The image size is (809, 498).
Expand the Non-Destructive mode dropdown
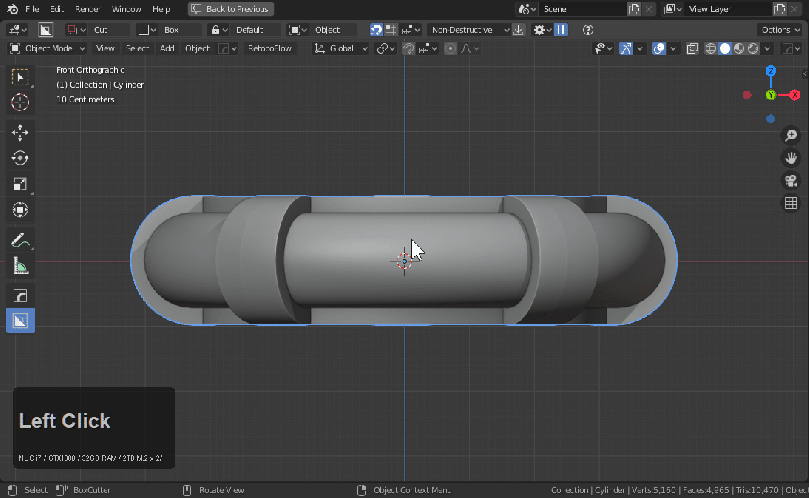pos(470,30)
